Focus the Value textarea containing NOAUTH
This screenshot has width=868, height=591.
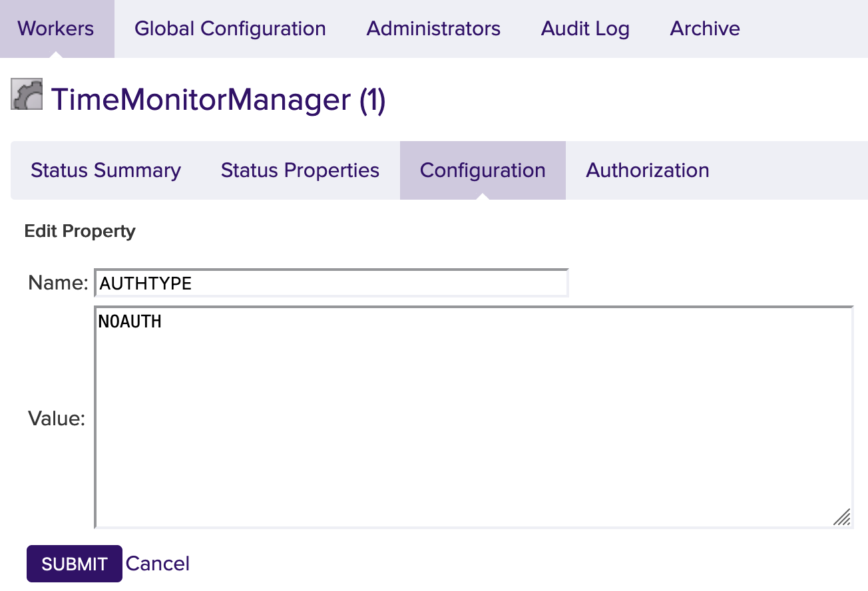tap(130, 322)
